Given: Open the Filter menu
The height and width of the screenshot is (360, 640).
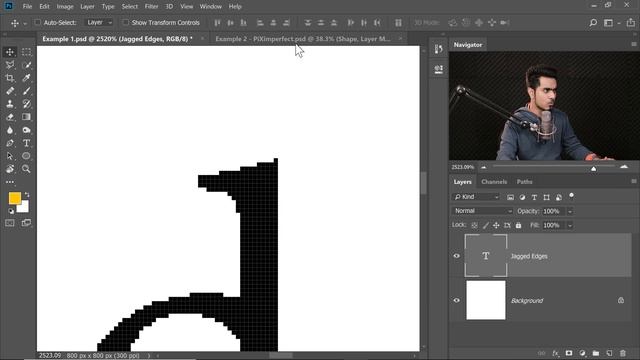Looking at the screenshot, I should tap(151, 7).
